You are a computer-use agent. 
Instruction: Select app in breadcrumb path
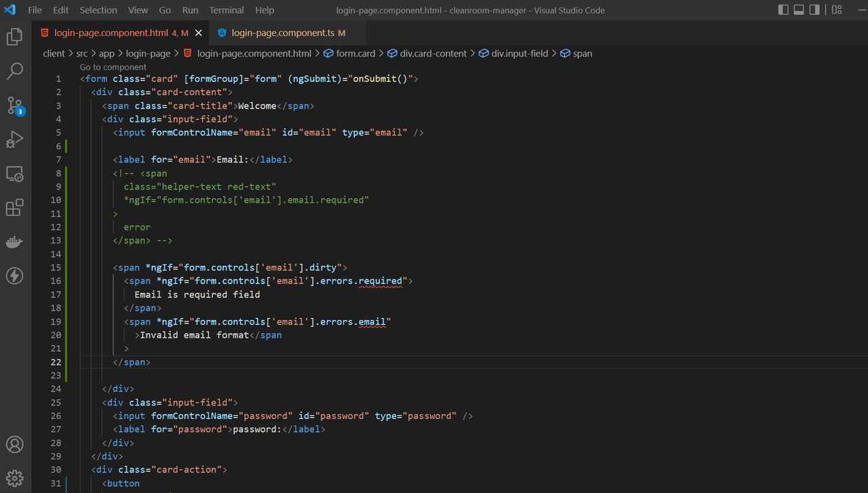106,54
